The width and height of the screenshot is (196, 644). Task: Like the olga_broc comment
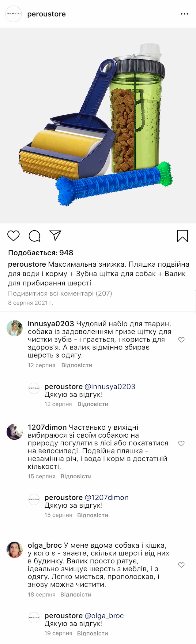click(x=181, y=565)
